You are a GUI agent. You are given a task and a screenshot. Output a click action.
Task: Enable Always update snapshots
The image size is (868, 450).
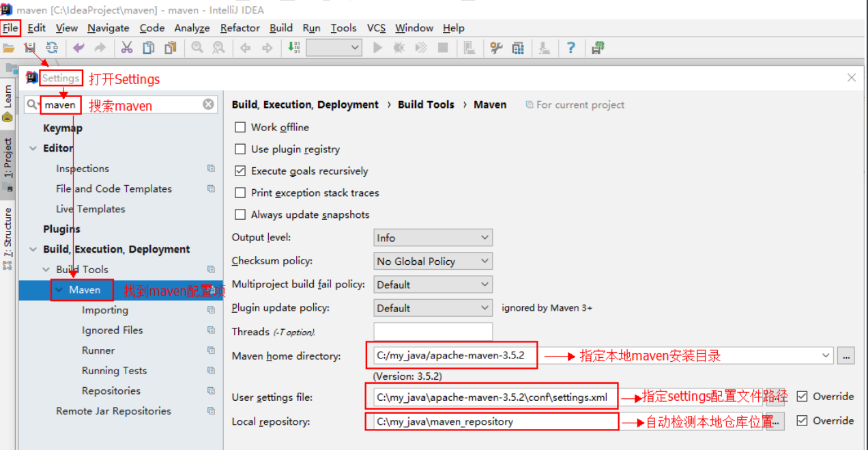pos(240,215)
